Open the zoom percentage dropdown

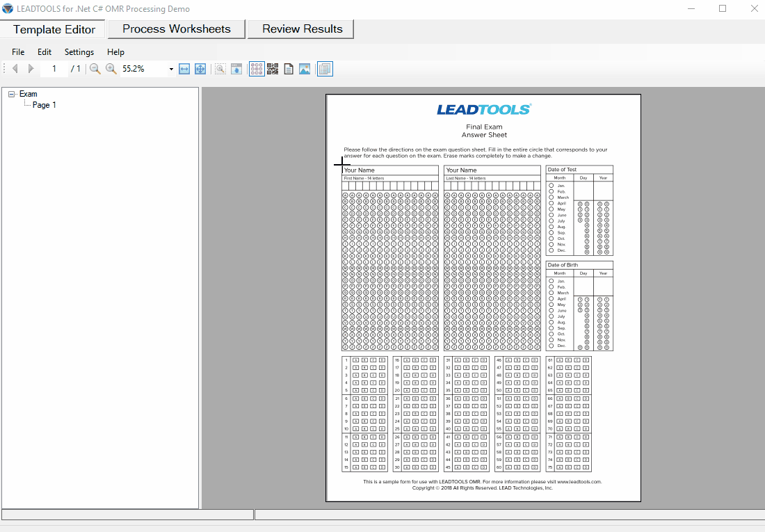tap(170, 68)
